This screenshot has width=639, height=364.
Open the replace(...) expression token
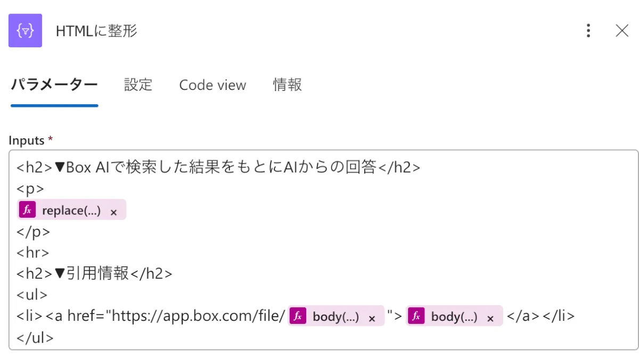[71, 210]
